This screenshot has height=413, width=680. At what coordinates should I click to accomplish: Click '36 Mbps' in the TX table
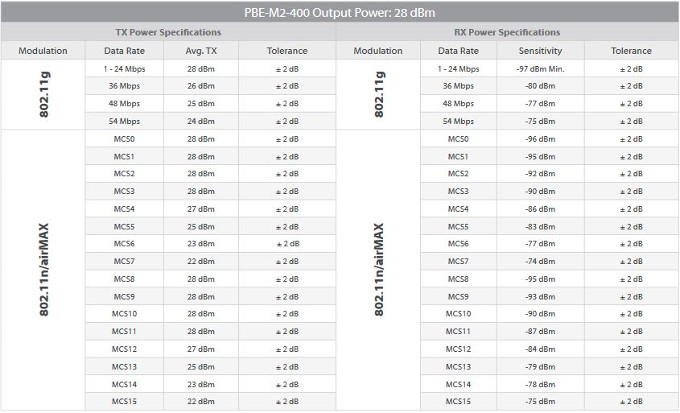click(x=124, y=86)
